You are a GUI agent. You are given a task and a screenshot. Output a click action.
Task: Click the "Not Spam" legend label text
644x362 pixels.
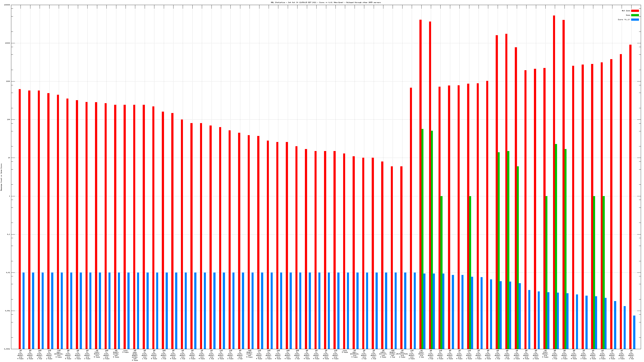point(626,11)
